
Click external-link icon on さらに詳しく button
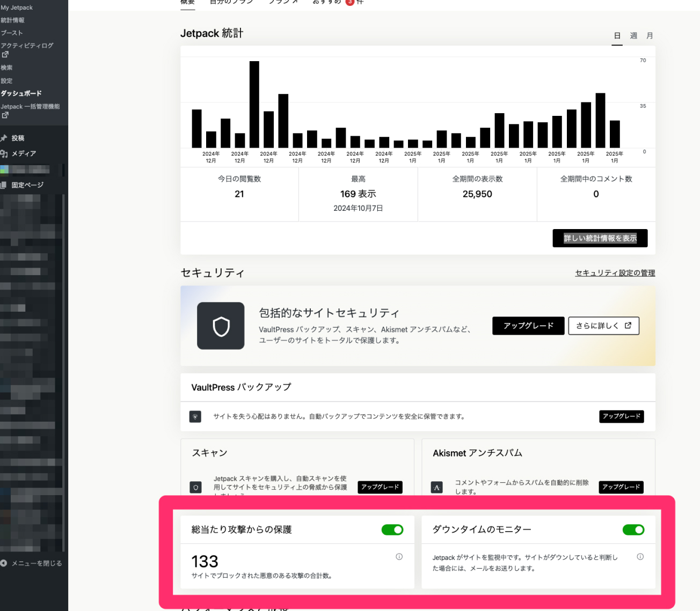[628, 325]
